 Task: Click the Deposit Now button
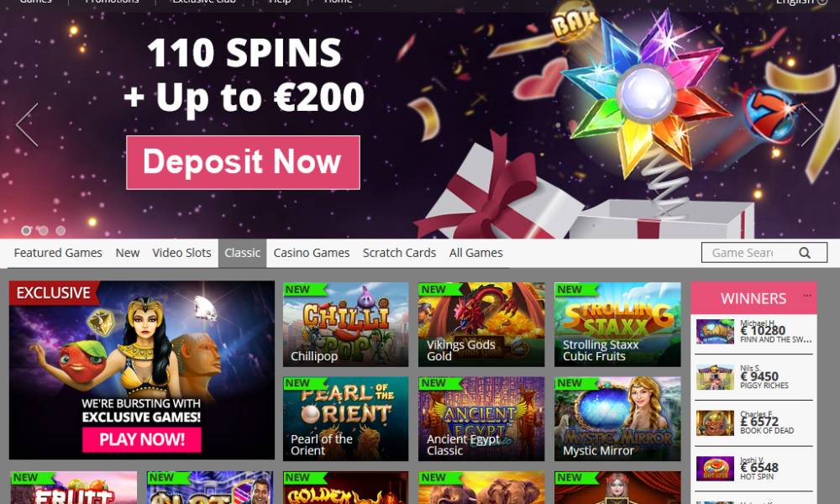click(244, 162)
